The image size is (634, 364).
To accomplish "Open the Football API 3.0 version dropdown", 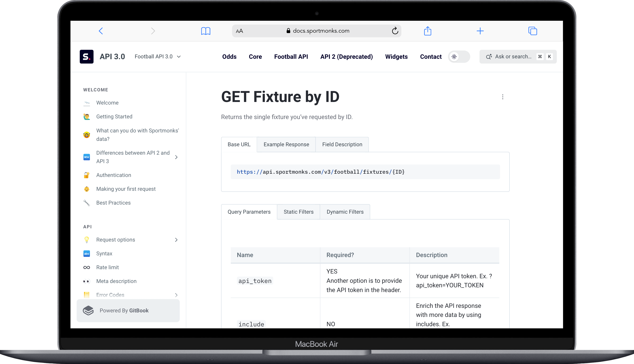I will click(158, 57).
